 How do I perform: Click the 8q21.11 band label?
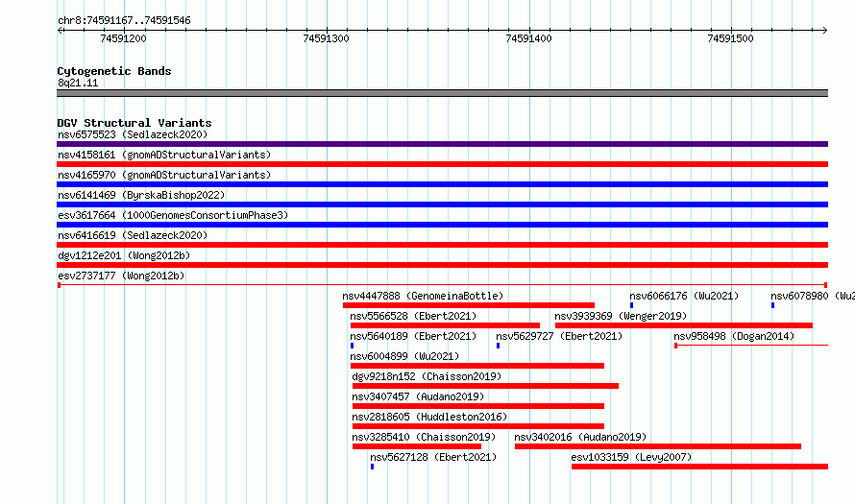[x=78, y=83]
